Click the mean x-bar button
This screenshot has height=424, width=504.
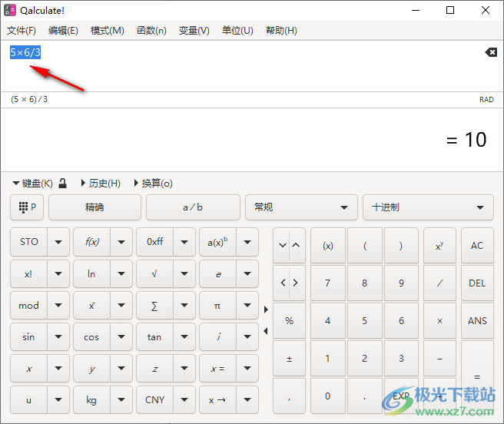[x=91, y=306]
